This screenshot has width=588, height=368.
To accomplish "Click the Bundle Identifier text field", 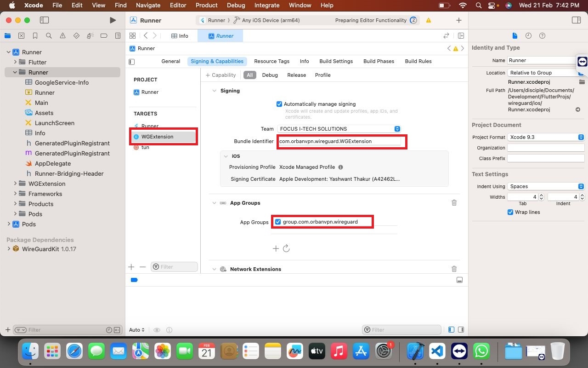I will click(x=339, y=141).
